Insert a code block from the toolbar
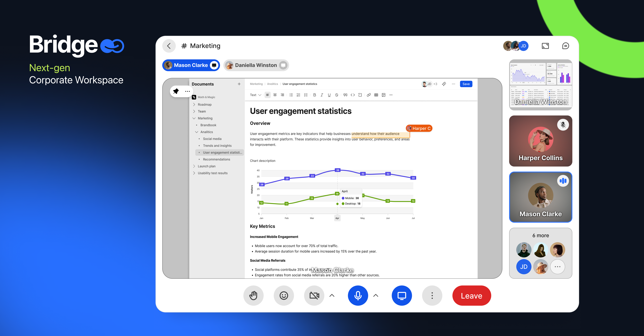This screenshot has height=336, width=644. click(352, 95)
